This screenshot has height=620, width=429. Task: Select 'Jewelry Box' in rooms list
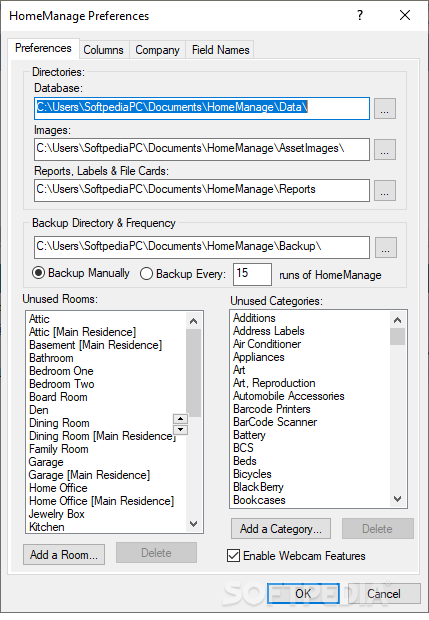coord(57,514)
